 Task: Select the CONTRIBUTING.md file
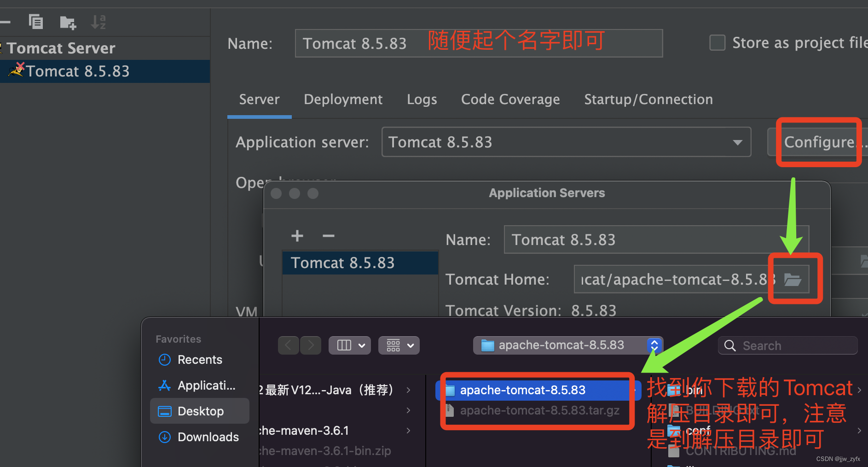point(741,451)
